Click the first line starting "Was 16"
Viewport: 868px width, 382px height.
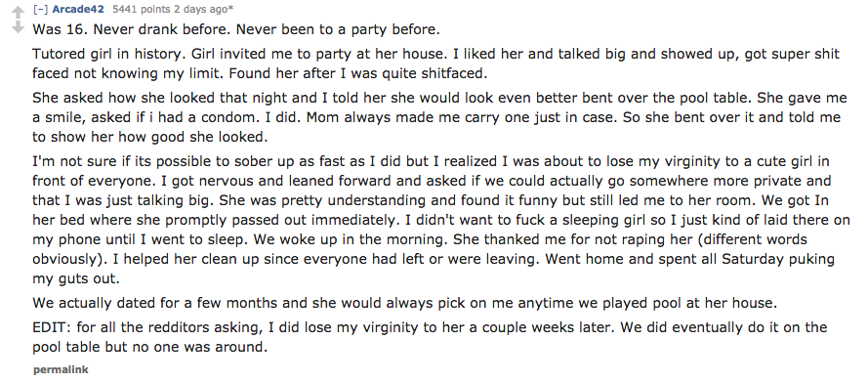pyautogui.click(x=236, y=29)
